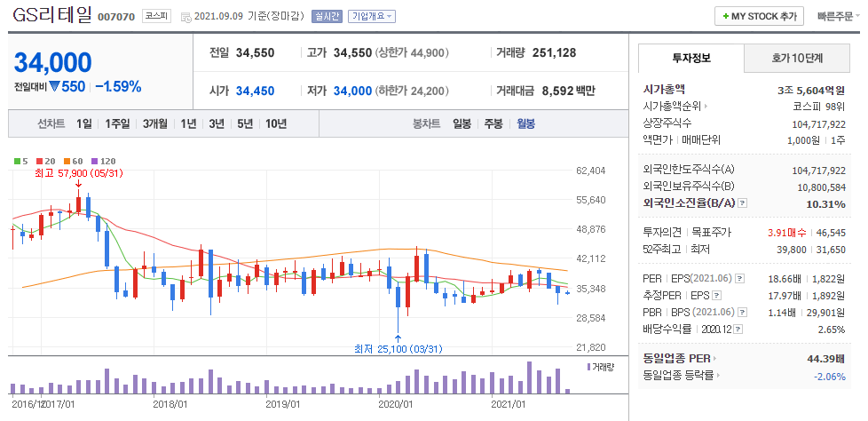Click the 배당수익률 value 2.65%

point(832,330)
